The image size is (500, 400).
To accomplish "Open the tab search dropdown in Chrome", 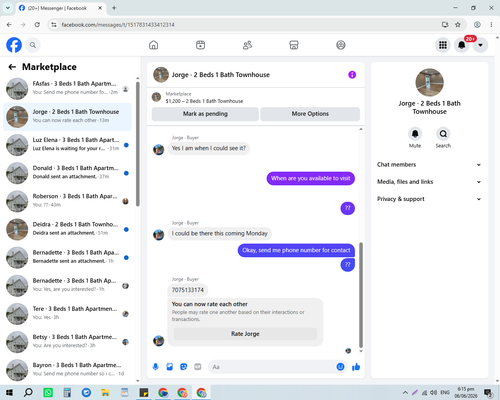I will click(8, 8).
